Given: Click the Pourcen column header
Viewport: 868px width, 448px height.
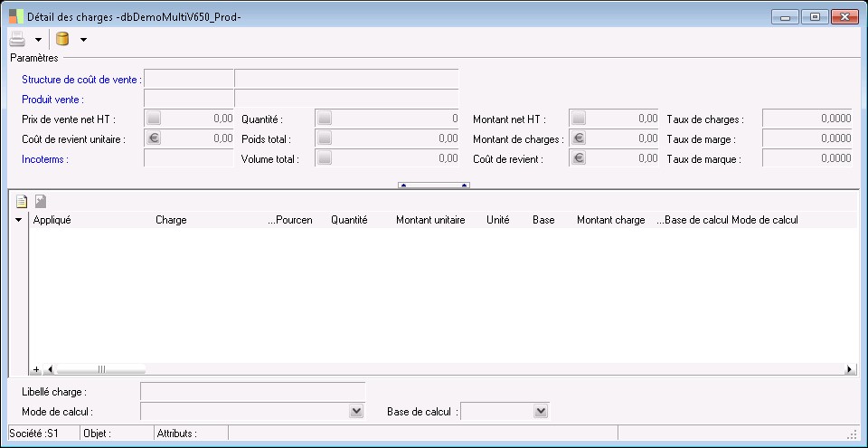Looking at the screenshot, I should coord(290,220).
